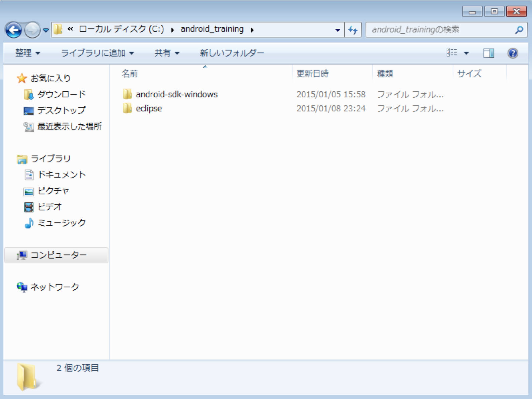Viewport: 532px width, 399px height.
Task: Sort by the サイズ column header
Action: tap(469, 74)
